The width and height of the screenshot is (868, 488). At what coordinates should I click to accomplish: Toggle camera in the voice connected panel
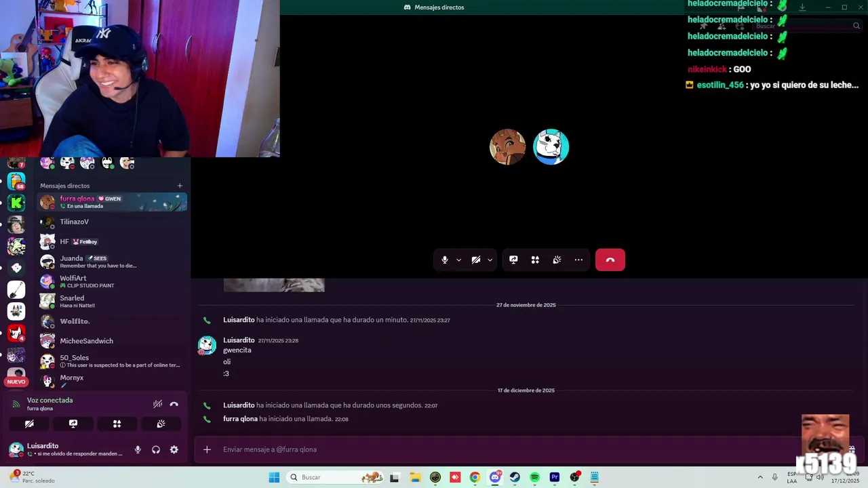click(x=29, y=424)
